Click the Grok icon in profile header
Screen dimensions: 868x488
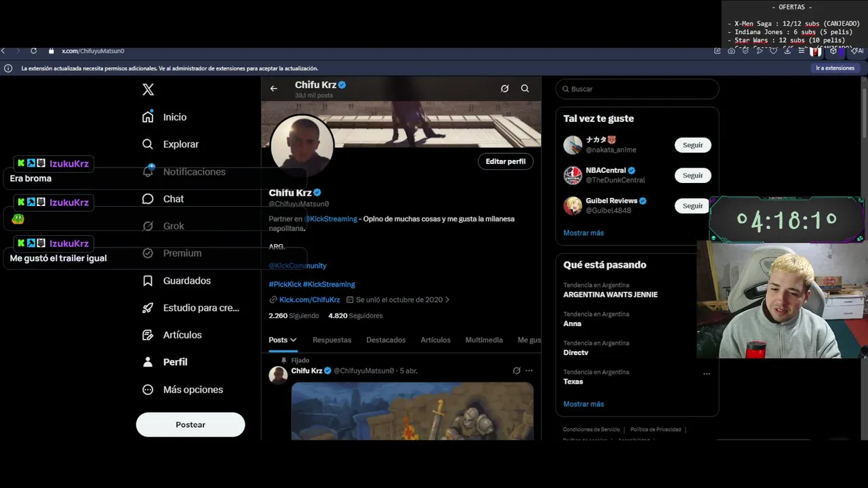[505, 88]
